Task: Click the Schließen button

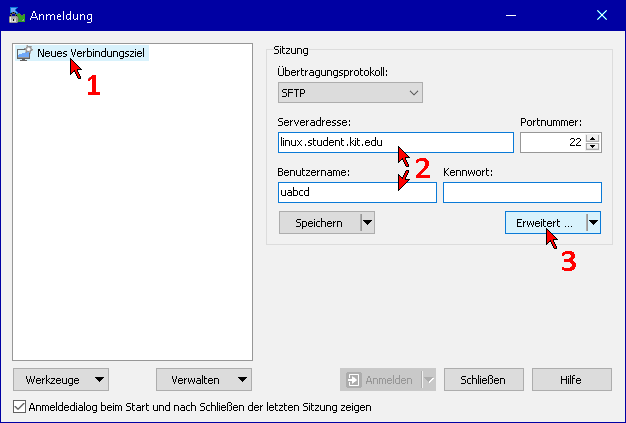Action: pyautogui.click(x=483, y=380)
